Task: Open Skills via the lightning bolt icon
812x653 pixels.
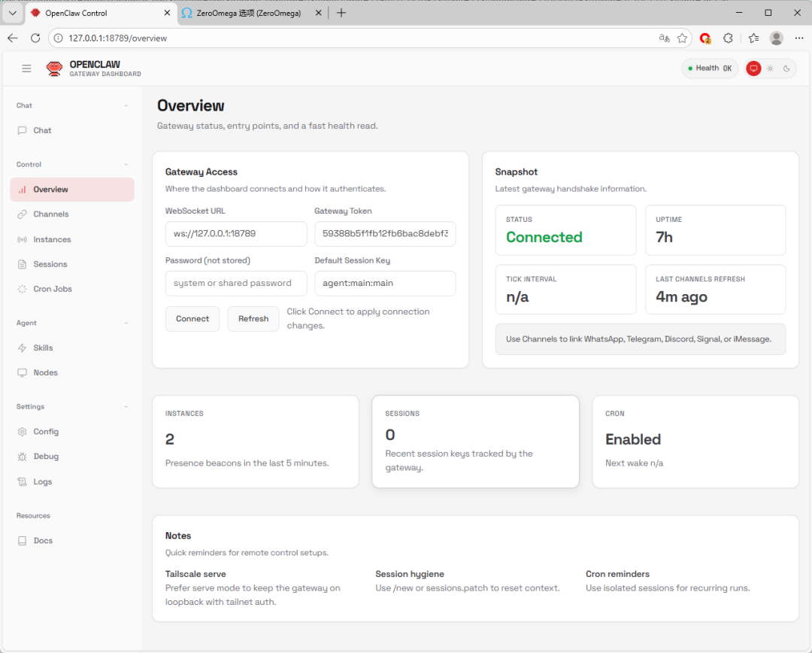Action: (23, 348)
